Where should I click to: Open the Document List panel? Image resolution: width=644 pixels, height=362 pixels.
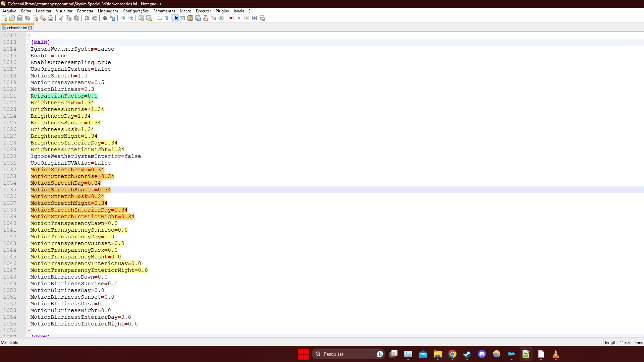click(198, 18)
